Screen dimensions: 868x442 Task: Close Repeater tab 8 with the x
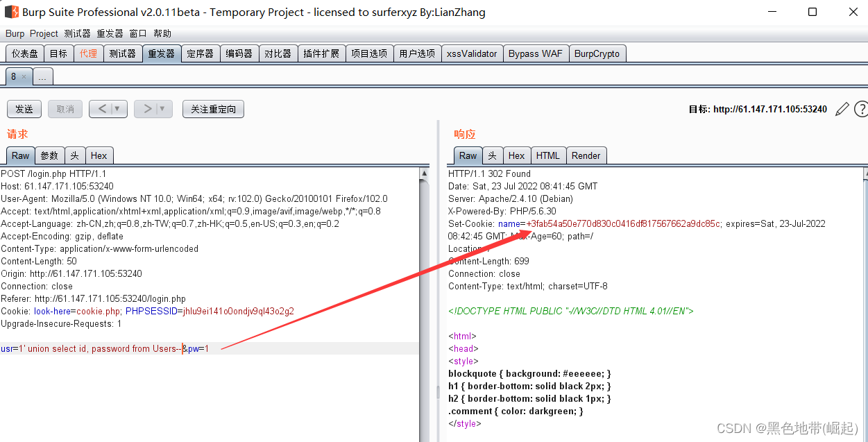[x=24, y=76]
